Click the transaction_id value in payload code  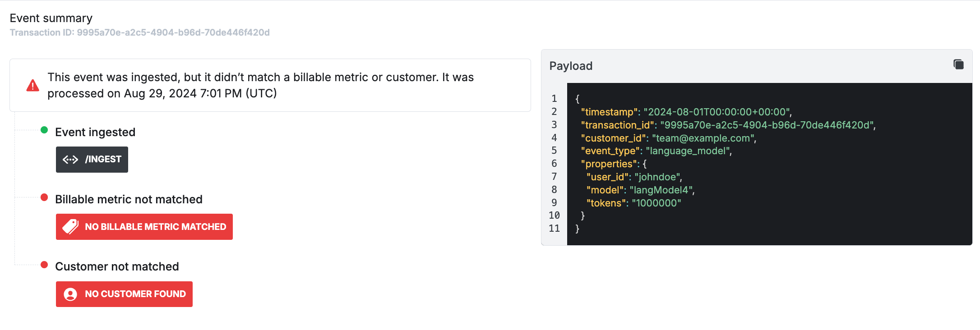point(767,125)
